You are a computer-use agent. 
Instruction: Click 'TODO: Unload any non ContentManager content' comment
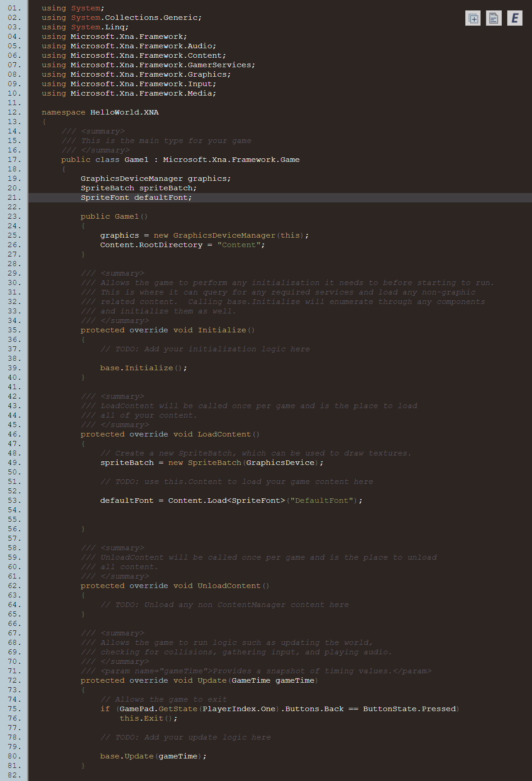pyautogui.click(x=225, y=605)
